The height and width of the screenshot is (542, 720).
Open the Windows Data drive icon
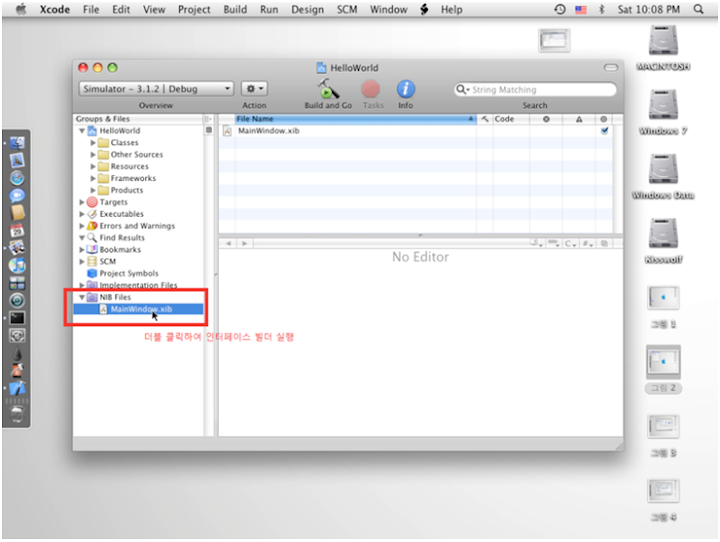click(x=663, y=169)
